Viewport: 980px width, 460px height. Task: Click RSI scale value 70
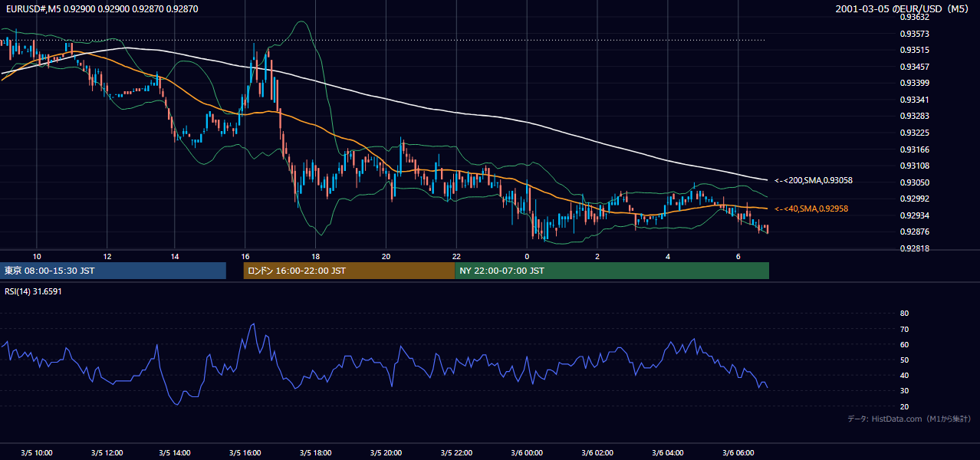904,329
